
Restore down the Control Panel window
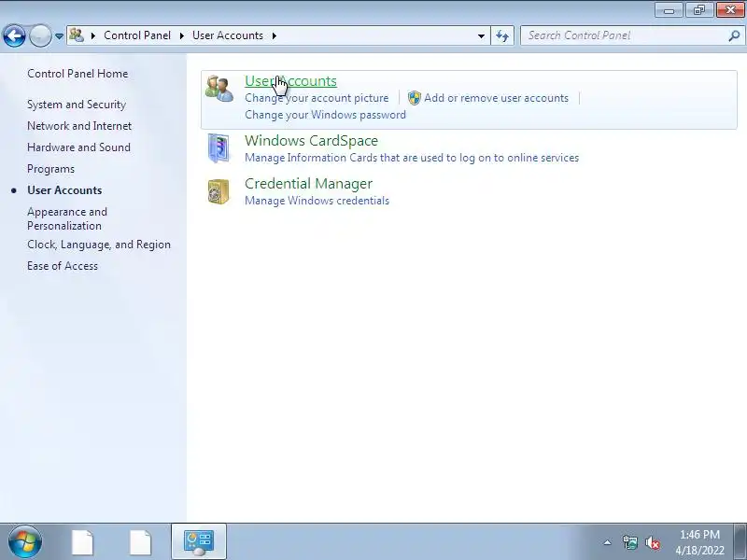coord(699,10)
